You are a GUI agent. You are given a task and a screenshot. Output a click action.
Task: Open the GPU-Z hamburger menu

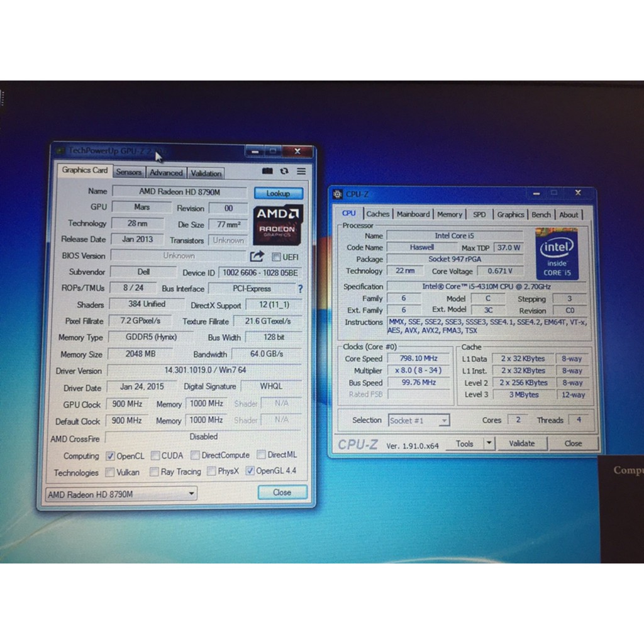click(301, 171)
